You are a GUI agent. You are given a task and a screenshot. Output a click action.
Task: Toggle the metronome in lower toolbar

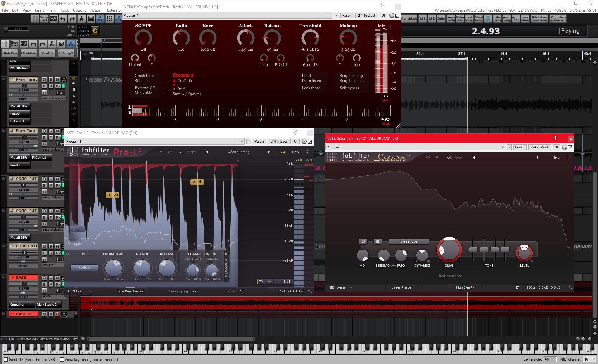pyautogui.click(x=52, y=44)
